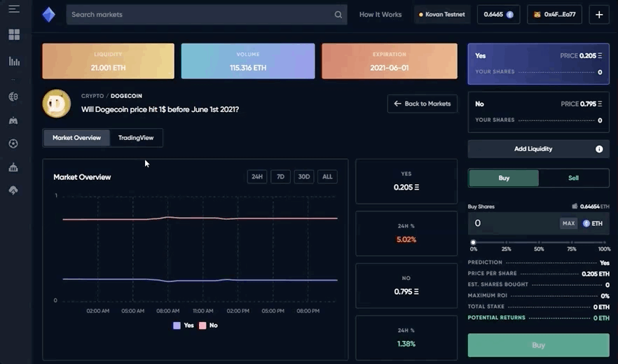The height and width of the screenshot is (364, 618).
Task: Select the ALL chart range
Action: [x=327, y=176]
